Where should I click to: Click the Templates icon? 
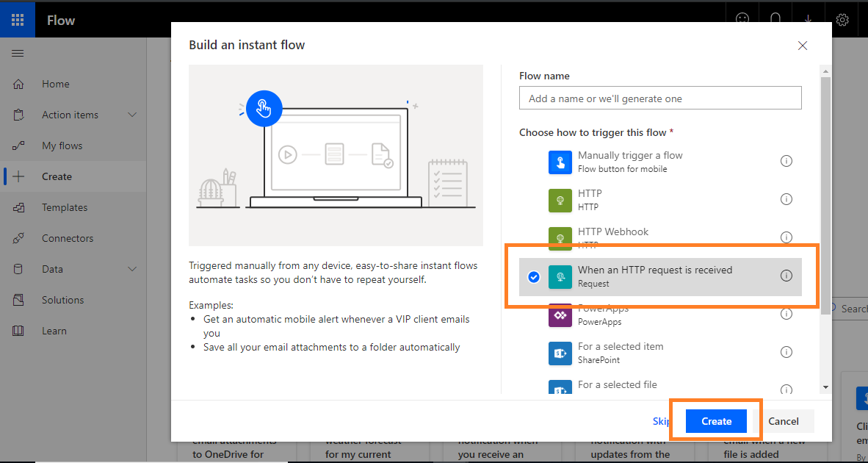18,208
